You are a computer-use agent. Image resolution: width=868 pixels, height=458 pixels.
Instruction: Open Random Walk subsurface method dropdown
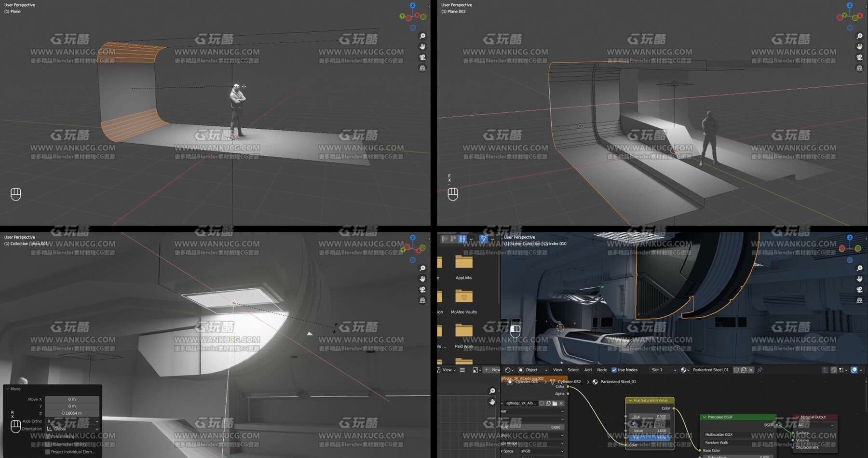(x=737, y=443)
